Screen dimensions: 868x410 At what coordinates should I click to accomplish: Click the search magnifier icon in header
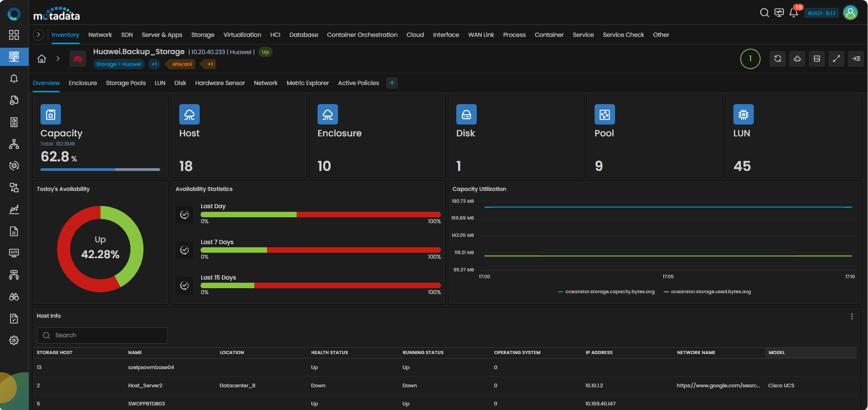click(x=764, y=13)
